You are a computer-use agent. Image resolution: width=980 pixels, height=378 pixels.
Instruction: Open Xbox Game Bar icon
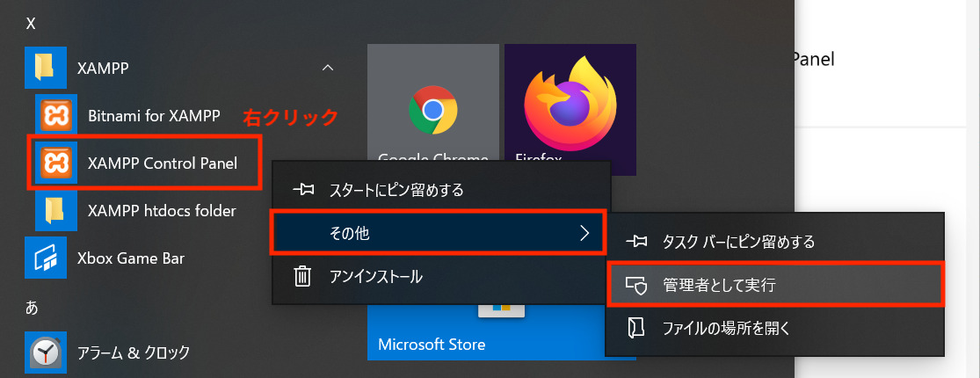(x=45, y=258)
